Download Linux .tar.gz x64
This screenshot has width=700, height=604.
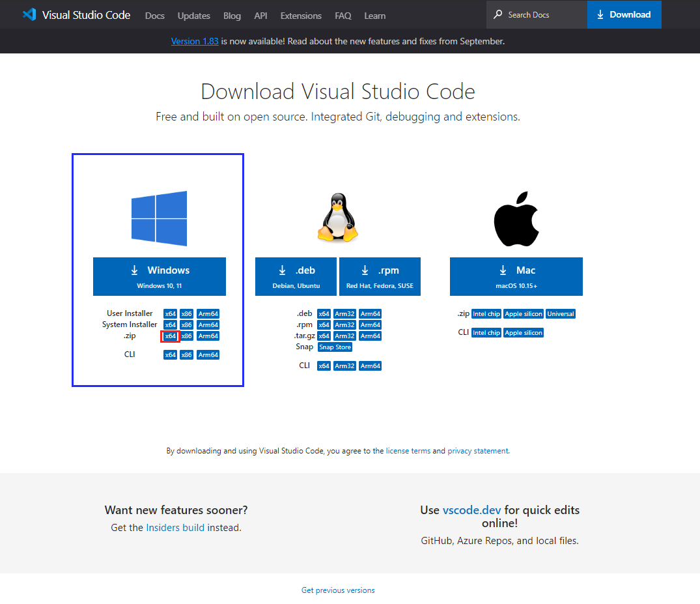(x=324, y=336)
